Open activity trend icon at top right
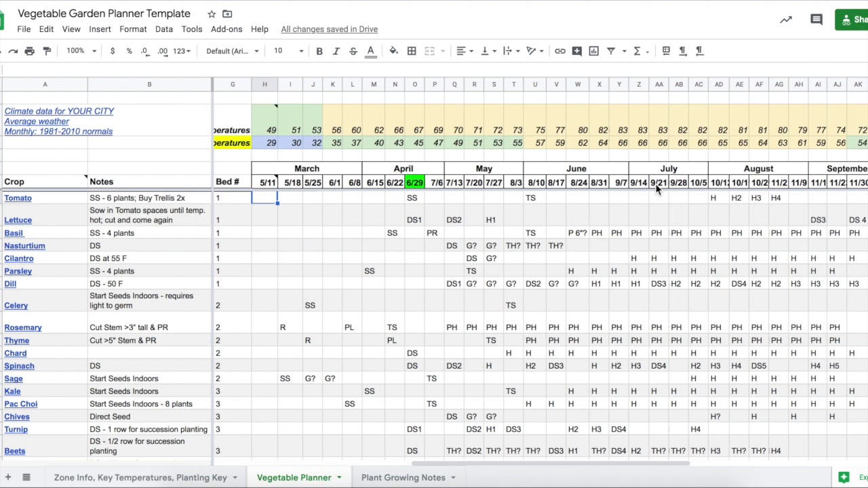868x488 pixels. [x=786, y=20]
